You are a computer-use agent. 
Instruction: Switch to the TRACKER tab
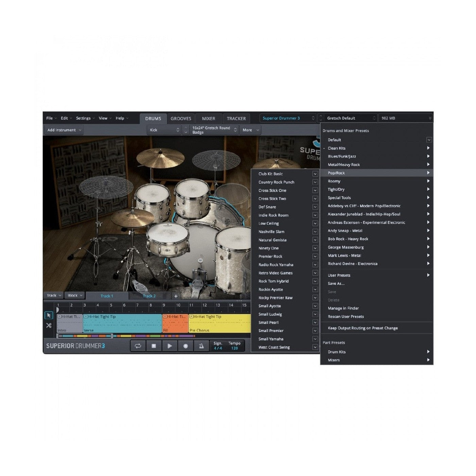point(236,119)
